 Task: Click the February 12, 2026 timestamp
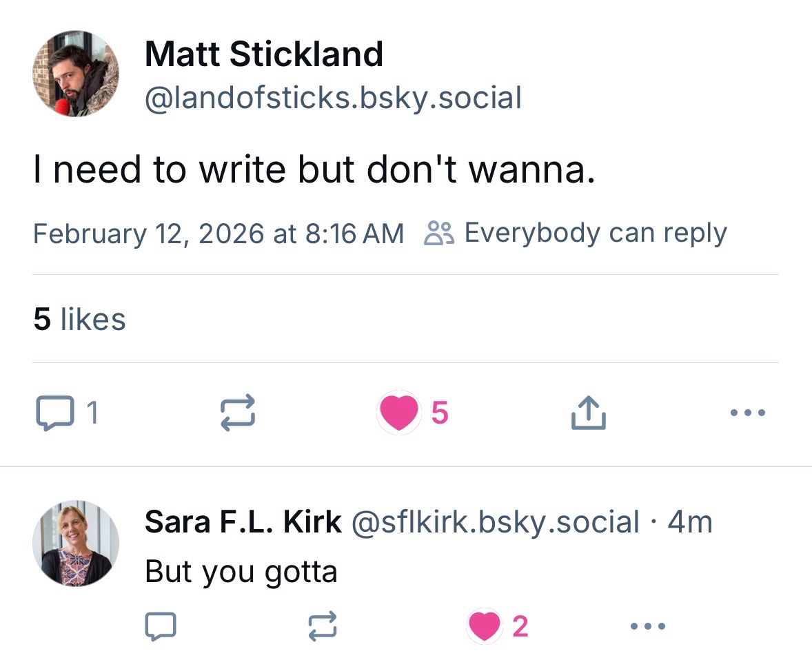(x=218, y=234)
